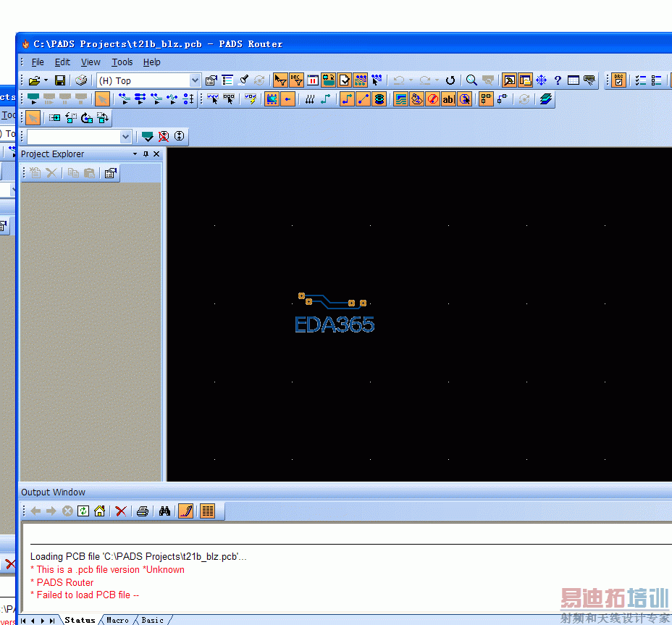
Task: Click the magnifying glass Zoom icon
Action: (471, 80)
